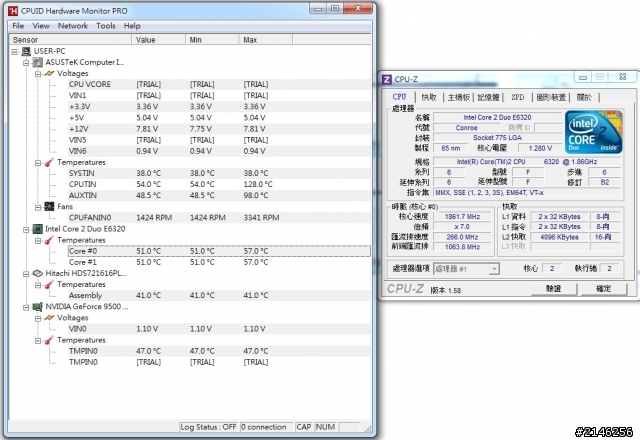Click the Value column header
This screenshot has height=440, width=640.
coord(158,40)
